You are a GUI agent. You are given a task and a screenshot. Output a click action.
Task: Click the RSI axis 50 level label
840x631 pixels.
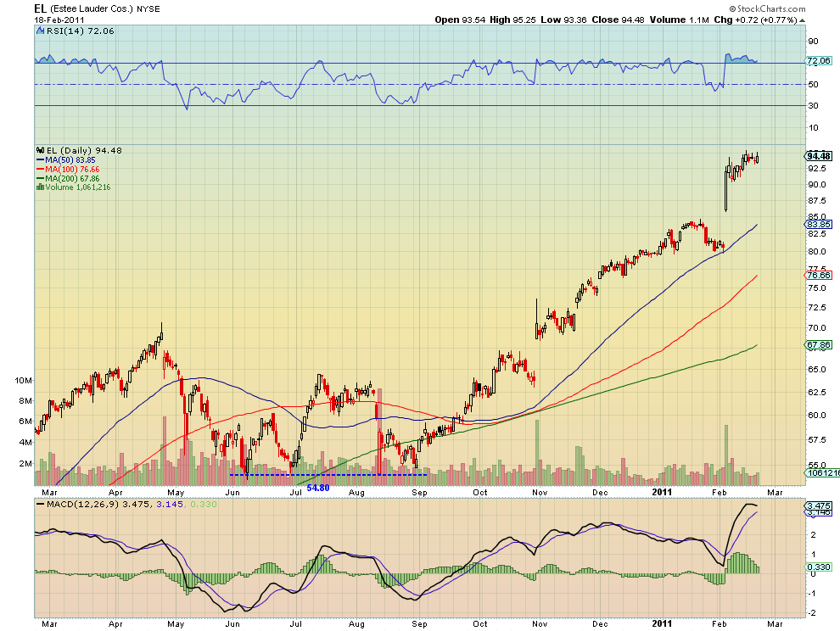(813, 85)
